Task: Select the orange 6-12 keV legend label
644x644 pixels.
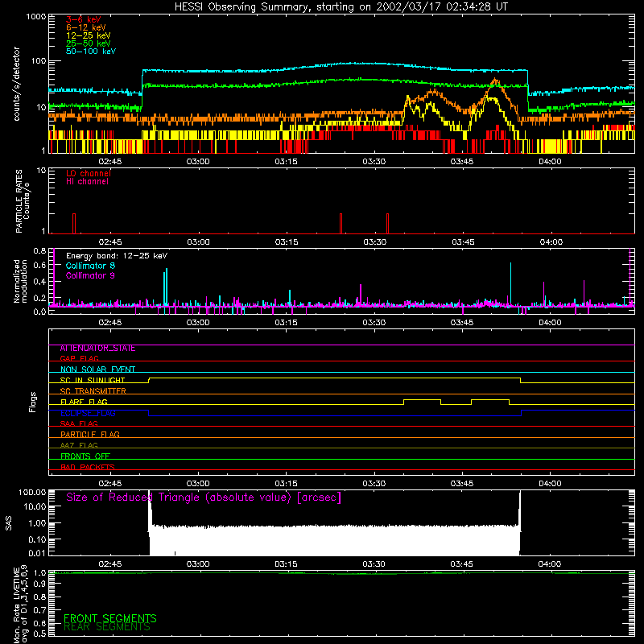Action: [x=86, y=27]
